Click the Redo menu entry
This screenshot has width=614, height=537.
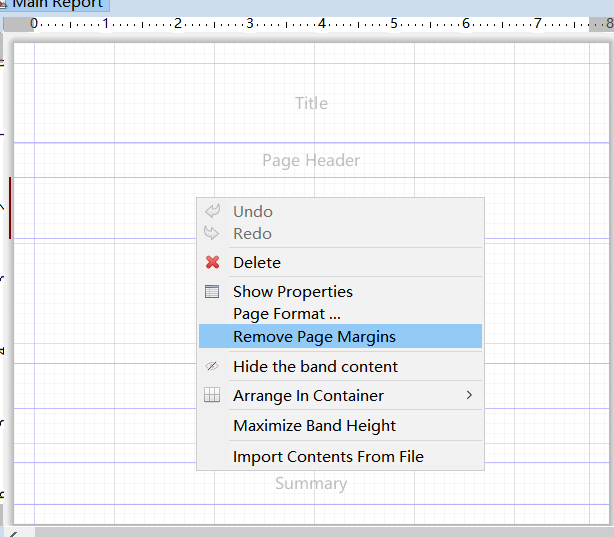340,233
